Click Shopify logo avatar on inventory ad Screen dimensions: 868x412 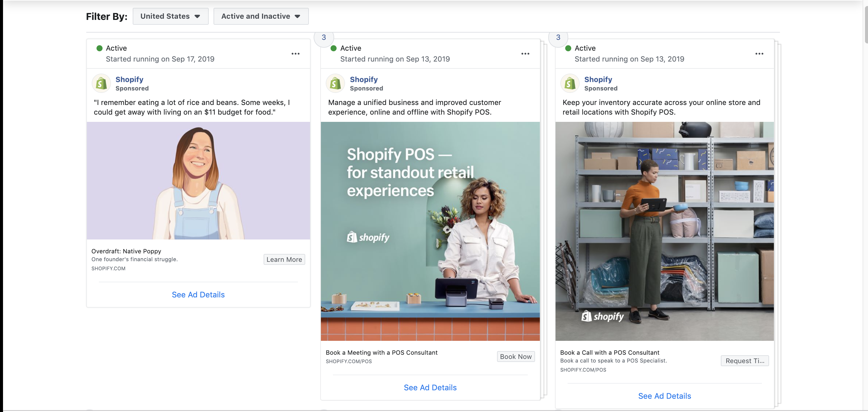[570, 83]
